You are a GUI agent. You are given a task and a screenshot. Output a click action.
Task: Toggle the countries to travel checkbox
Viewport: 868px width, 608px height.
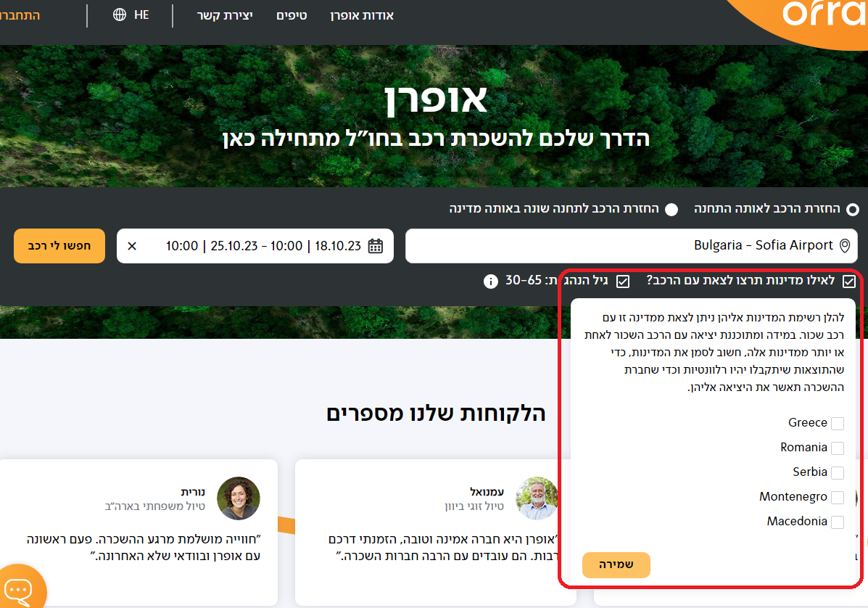click(849, 282)
